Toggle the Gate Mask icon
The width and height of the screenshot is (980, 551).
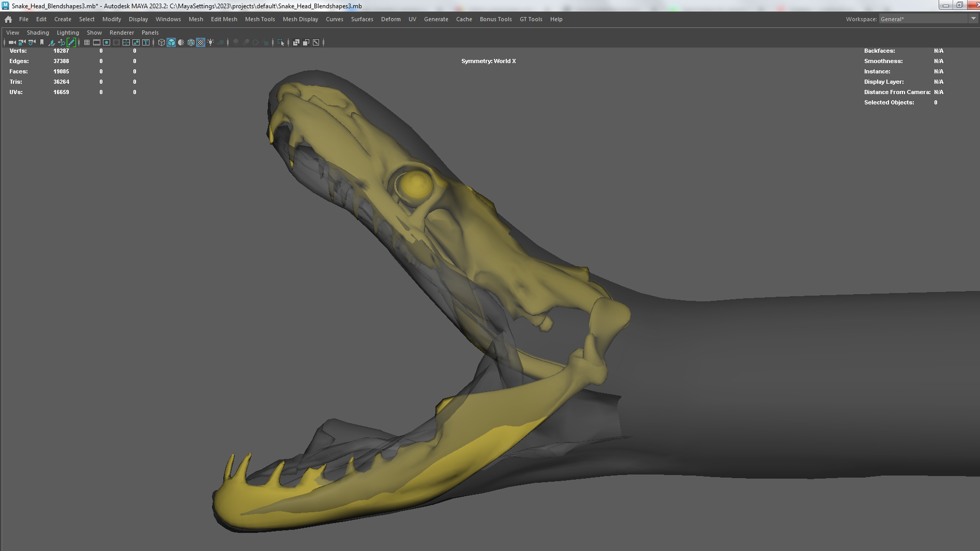[x=116, y=42]
